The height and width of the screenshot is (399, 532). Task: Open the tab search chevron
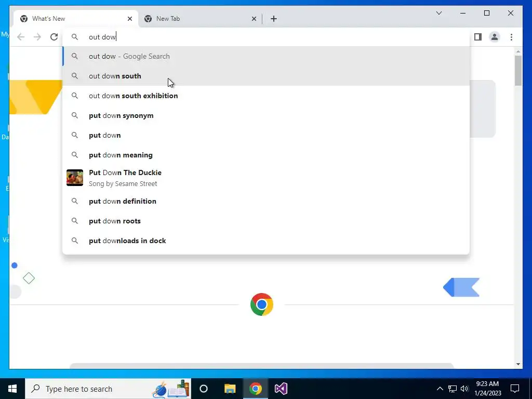pyautogui.click(x=438, y=13)
